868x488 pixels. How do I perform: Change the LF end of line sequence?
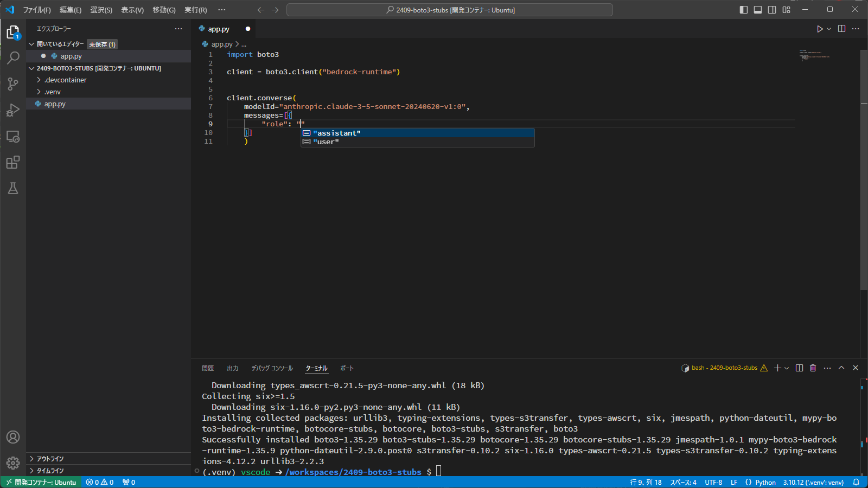(734, 482)
